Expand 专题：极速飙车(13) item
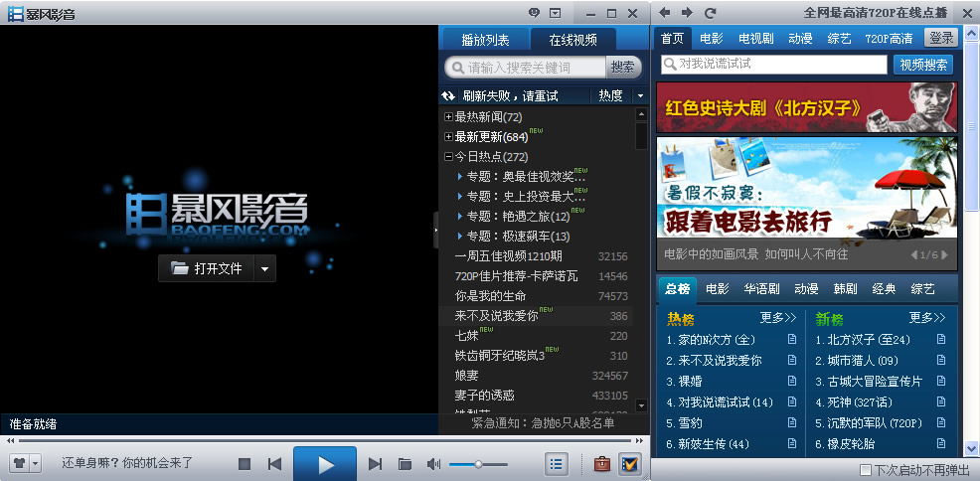The image size is (980, 481). [460, 237]
